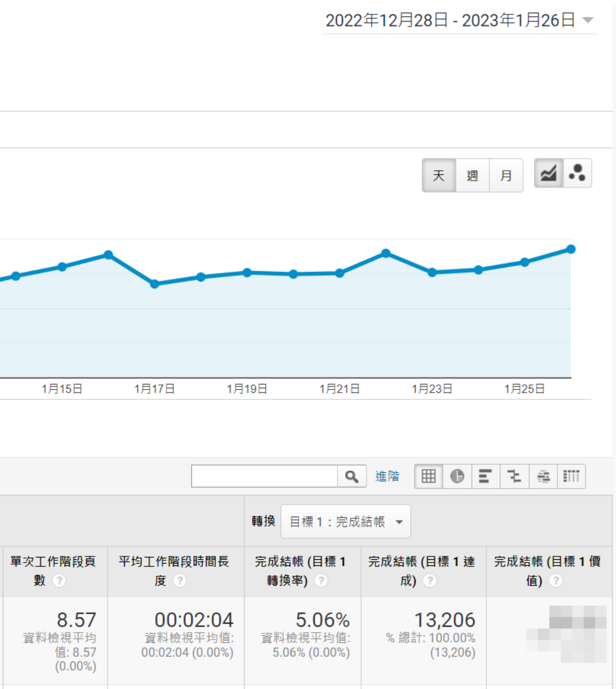Image resolution: width=616 pixels, height=689 pixels.
Task: Click the table search input field
Action: (x=264, y=477)
